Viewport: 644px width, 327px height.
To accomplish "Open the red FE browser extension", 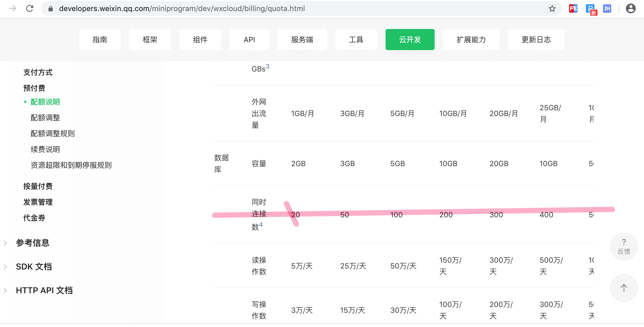I will coord(573,9).
